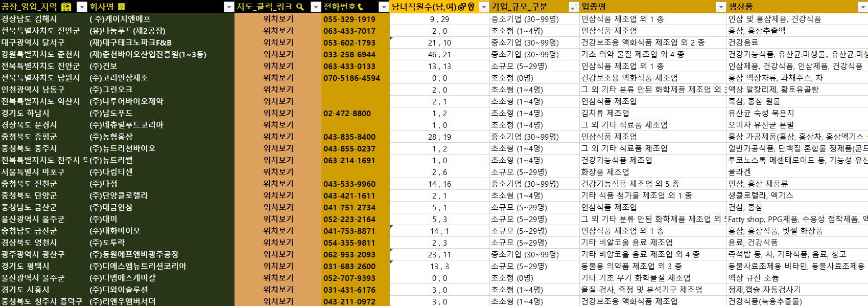Open the 위치보기 link for (주)케이지앤에프
The width and height of the screenshot is (868, 306).
click(278, 19)
